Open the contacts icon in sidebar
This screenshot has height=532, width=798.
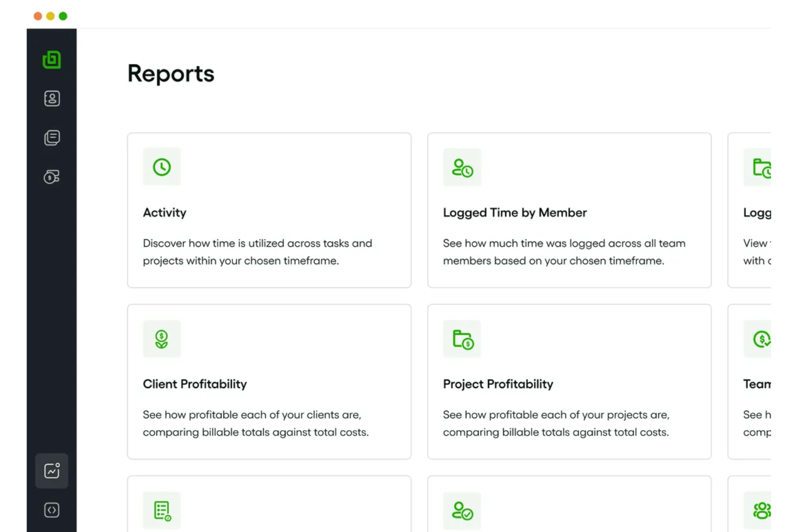point(52,99)
